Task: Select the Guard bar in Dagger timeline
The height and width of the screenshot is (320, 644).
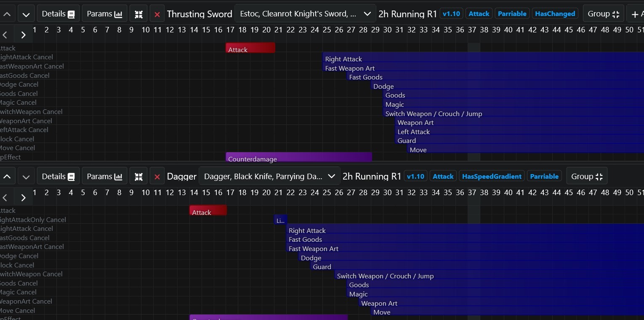Action: [x=477, y=265]
